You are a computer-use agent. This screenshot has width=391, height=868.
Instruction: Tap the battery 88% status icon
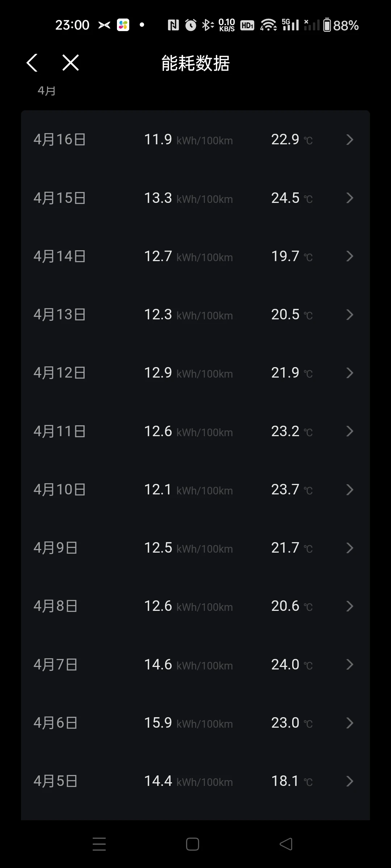(340, 25)
